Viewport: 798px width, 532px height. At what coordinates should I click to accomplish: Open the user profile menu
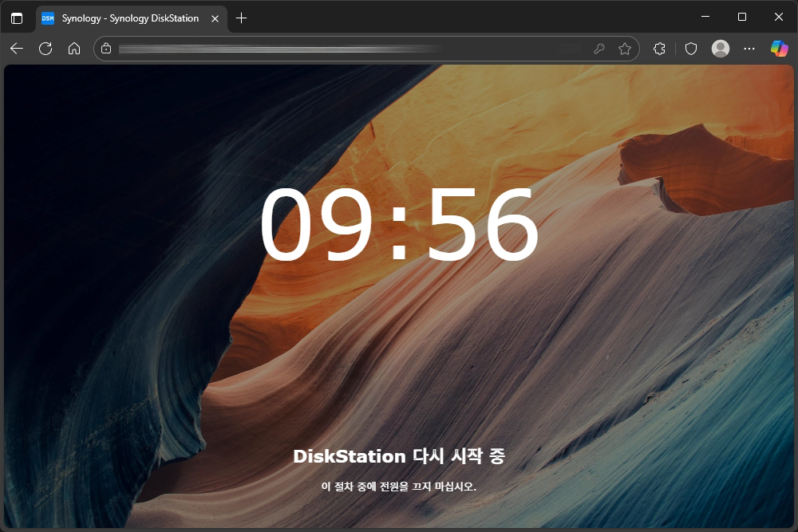coord(720,49)
